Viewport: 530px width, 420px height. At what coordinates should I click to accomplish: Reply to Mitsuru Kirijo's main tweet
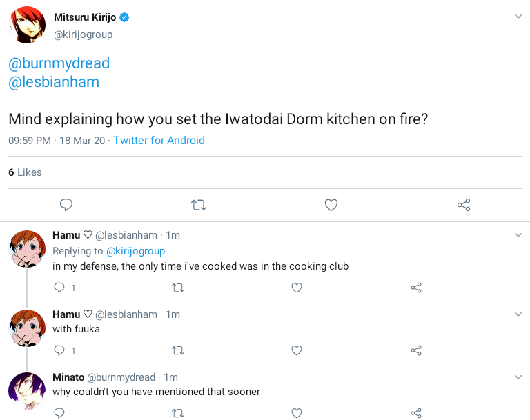66,205
